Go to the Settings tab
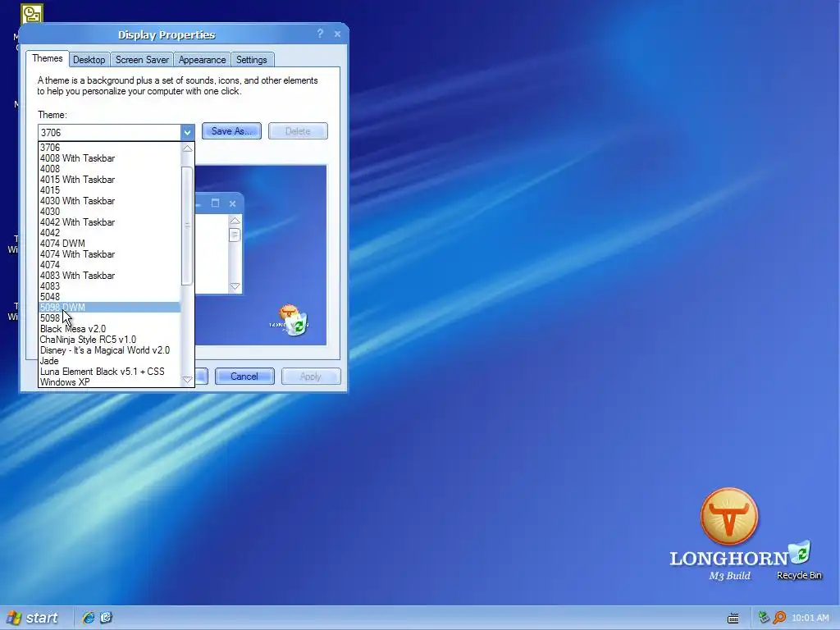Screen dimensions: 840x630 click(251, 59)
